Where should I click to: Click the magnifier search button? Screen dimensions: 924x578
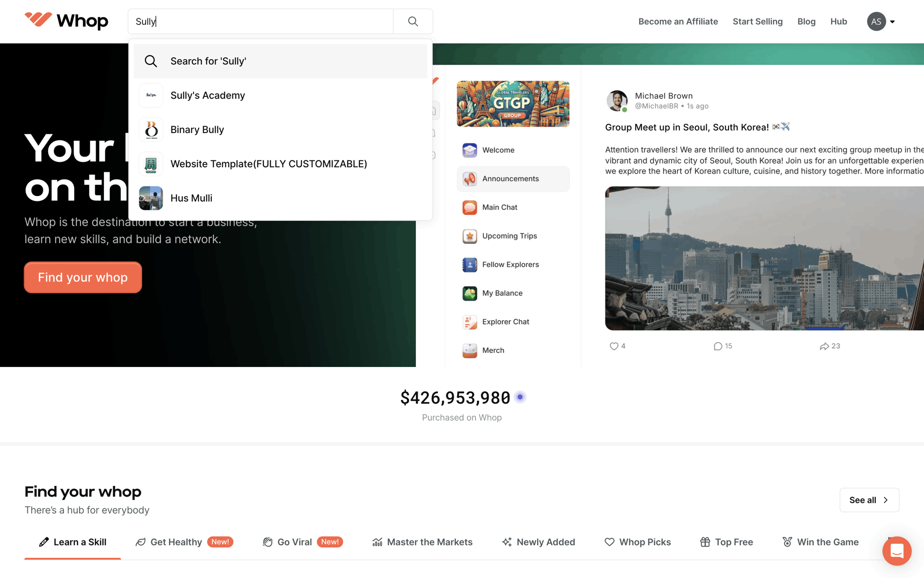pyautogui.click(x=413, y=21)
